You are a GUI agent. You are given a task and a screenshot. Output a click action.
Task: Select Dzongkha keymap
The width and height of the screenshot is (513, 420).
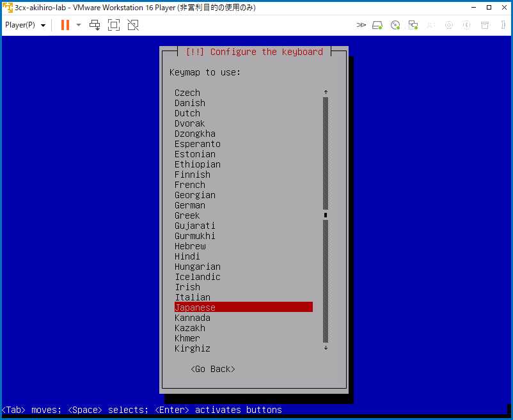pyautogui.click(x=244, y=134)
